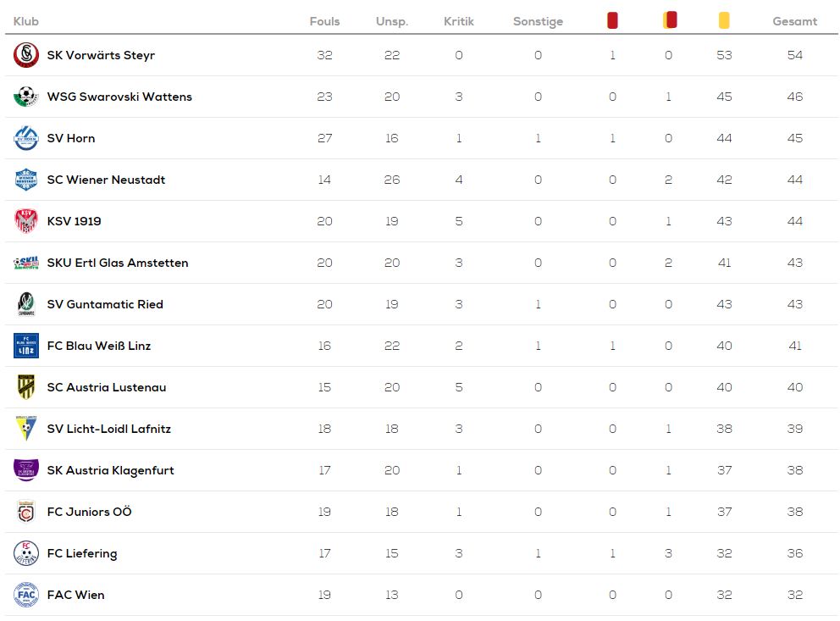Sort table by the Kritik column header
Image resolution: width=840 pixels, height=621 pixels.
pos(459,21)
